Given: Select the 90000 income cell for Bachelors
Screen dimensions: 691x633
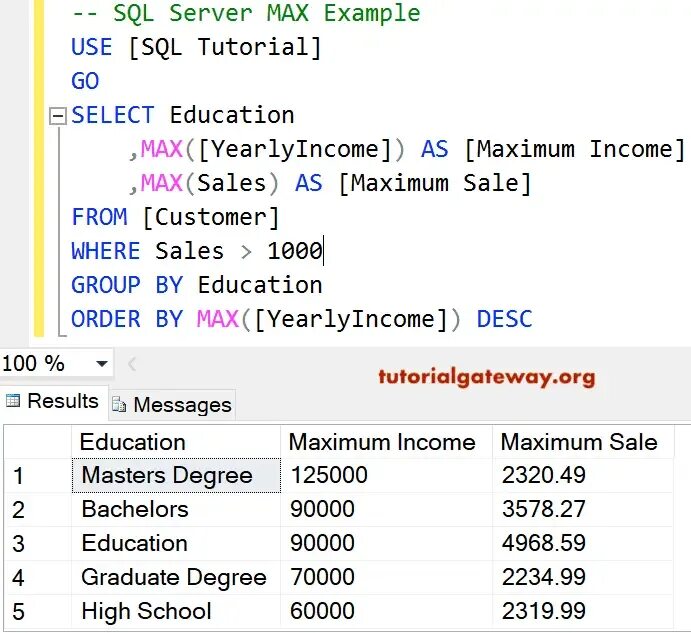Looking at the screenshot, I should (386, 510).
